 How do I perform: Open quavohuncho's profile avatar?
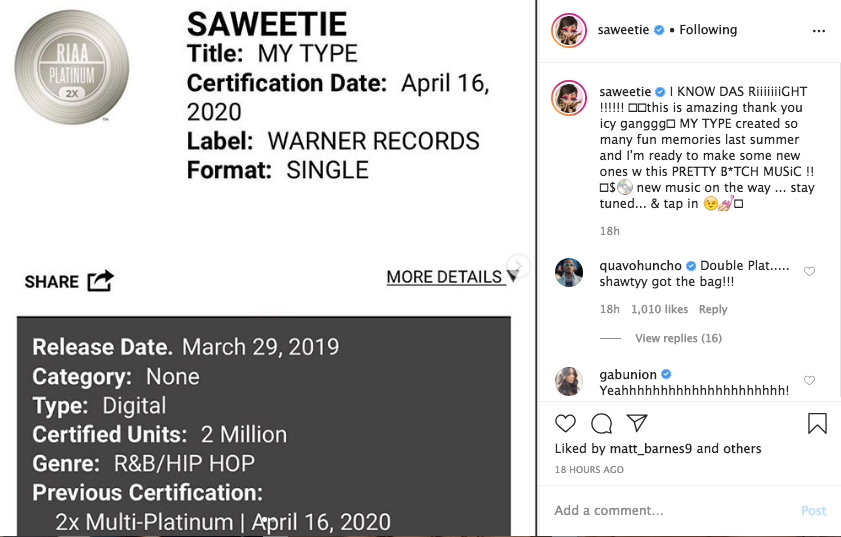(569, 273)
